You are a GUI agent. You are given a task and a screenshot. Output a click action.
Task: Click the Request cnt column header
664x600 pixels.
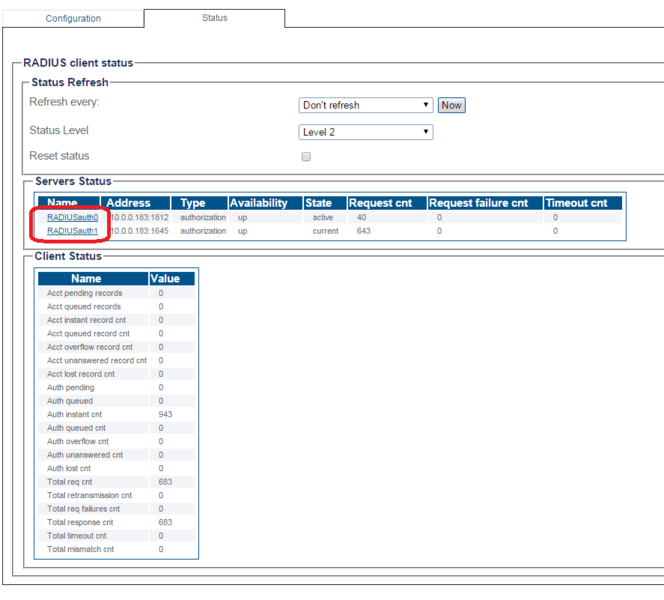pyautogui.click(x=387, y=203)
